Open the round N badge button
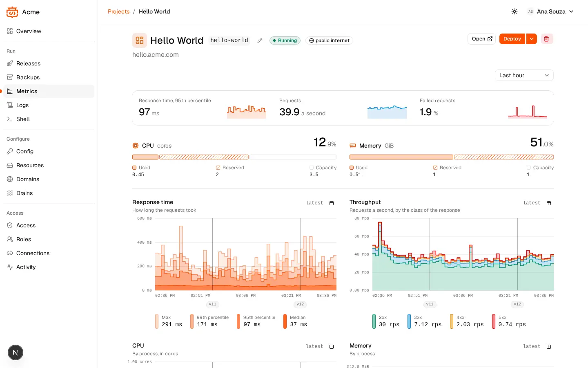588x368 pixels. (x=16, y=352)
